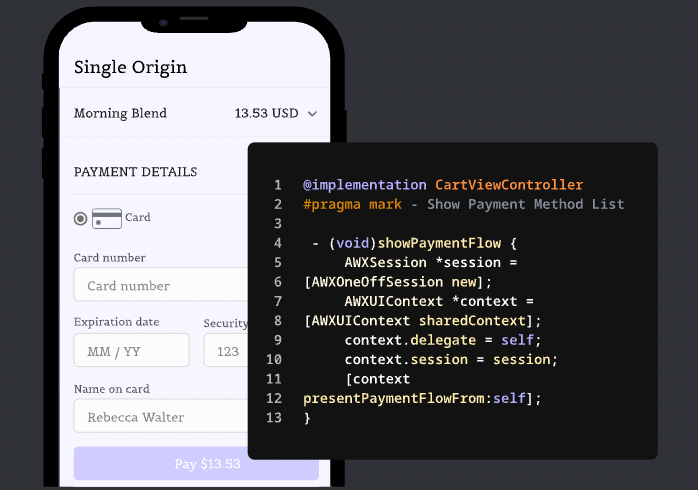This screenshot has height=490, width=698.
Task: Click presentPaymentFlowFrom:self in line 12
Action: click(414, 398)
